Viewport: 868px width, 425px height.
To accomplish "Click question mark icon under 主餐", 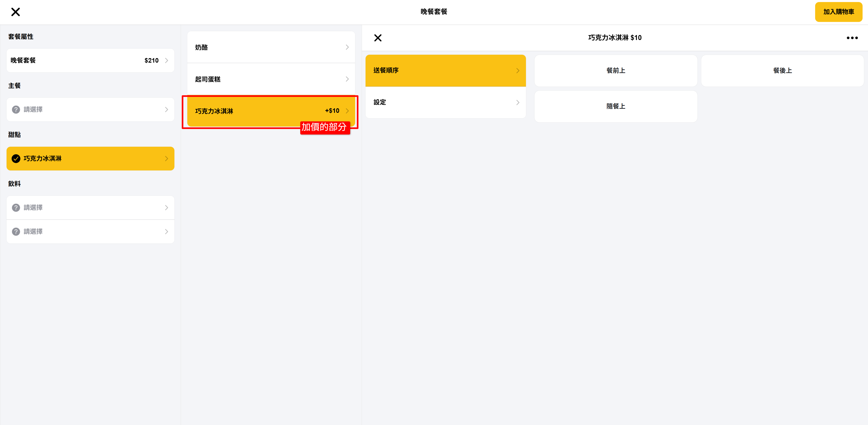I will tap(16, 110).
